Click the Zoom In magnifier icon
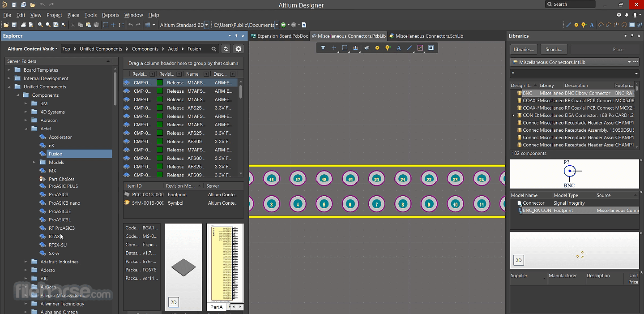 40,25
